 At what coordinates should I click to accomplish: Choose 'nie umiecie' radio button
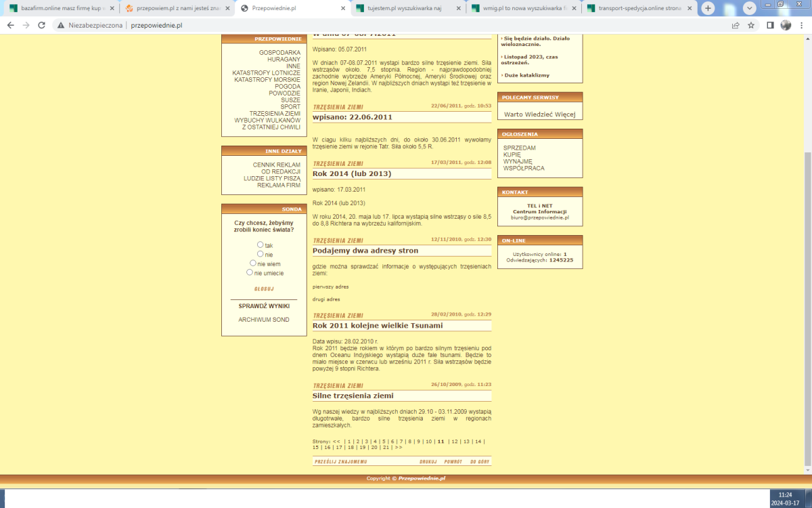click(x=250, y=272)
